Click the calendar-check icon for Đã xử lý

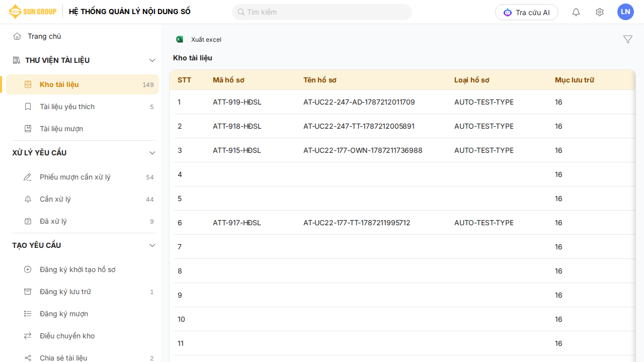click(28, 221)
